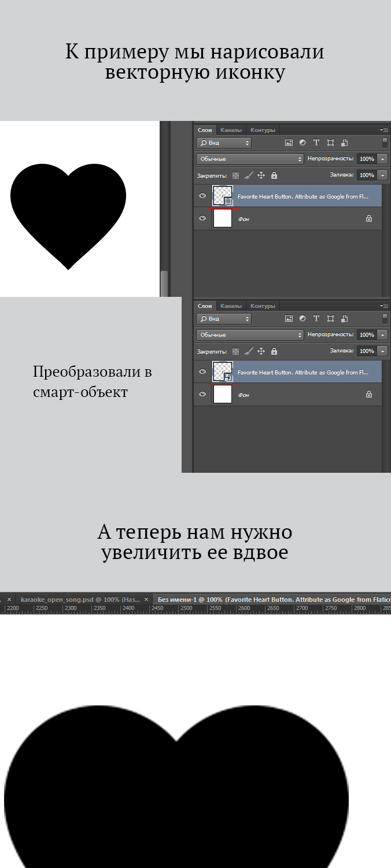Click smart object thumbnail in lower Layers panel
Viewport: 391px width, 868px height.
coord(223,372)
